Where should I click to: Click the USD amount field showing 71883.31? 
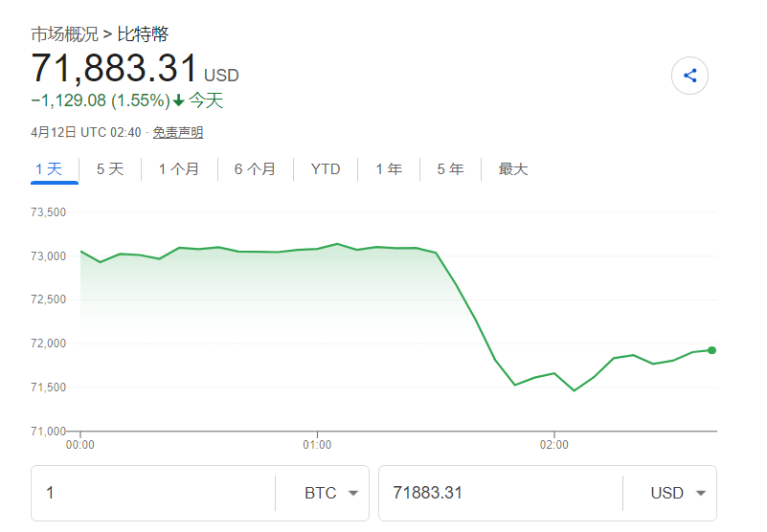(498, 494)
